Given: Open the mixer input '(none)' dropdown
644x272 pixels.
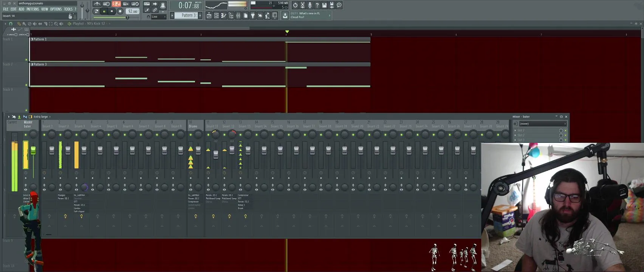Looking at the screenshot, I should click(542, 124).
